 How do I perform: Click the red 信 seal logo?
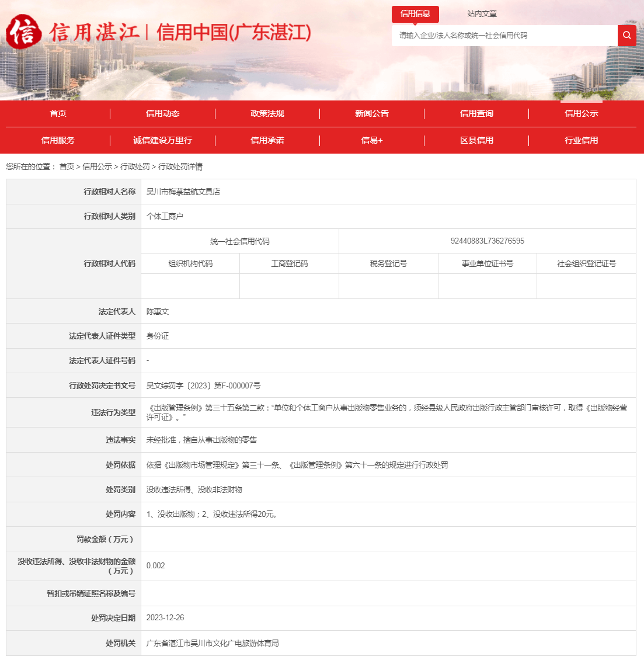point(24,32)
